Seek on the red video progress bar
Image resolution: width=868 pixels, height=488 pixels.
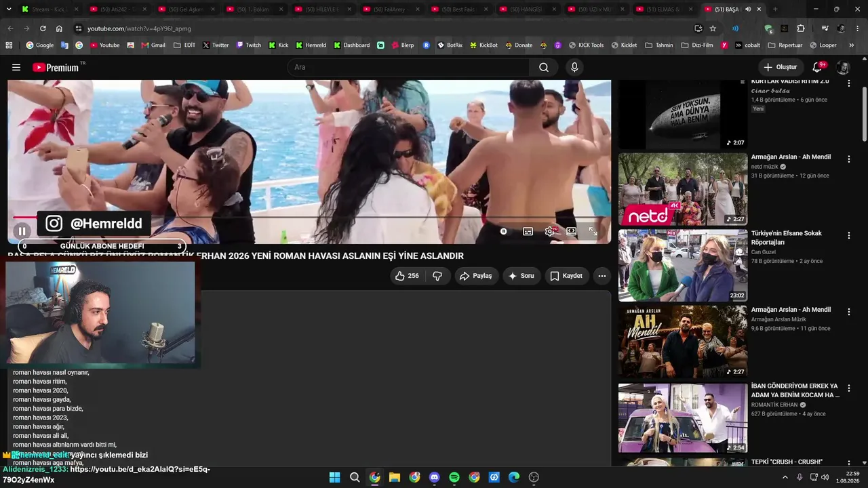[309, 218]
